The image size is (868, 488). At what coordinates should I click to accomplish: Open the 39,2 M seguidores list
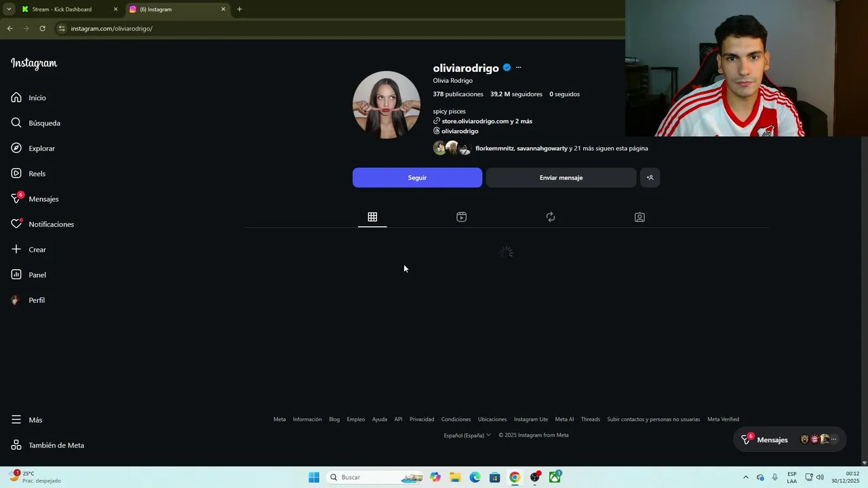(x=516, y=94)
